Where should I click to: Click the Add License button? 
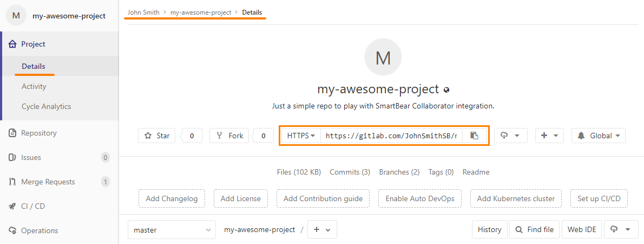[241, 198]
